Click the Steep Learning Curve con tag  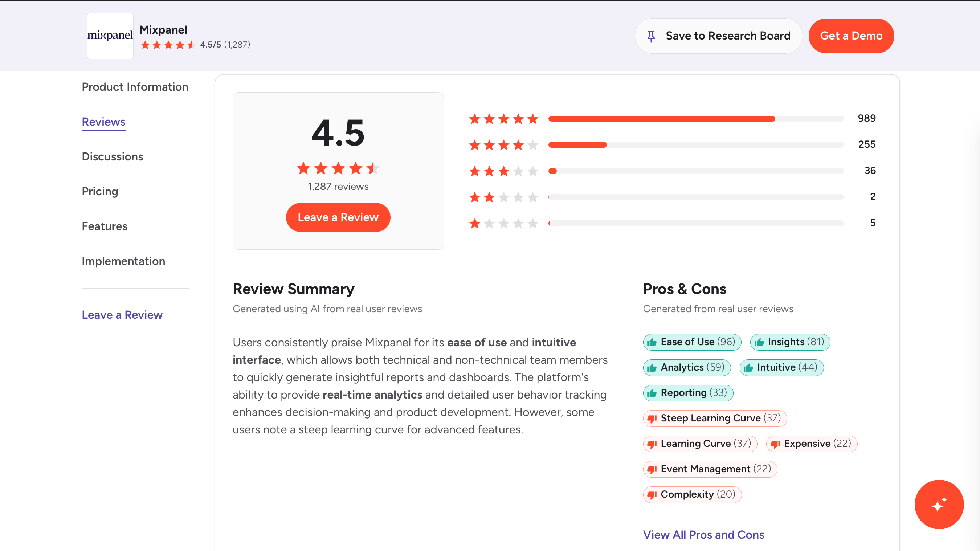(x=714, y=418)
